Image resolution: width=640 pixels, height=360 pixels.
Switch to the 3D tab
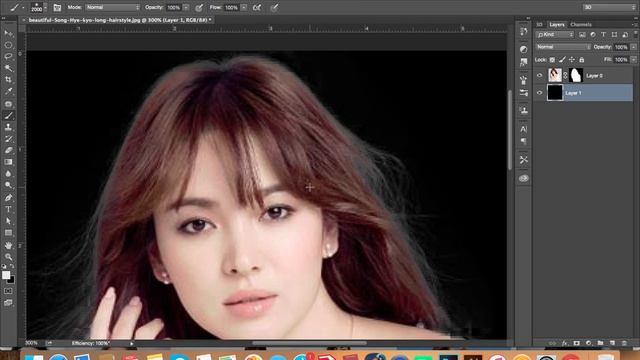[x=539, y=24]
